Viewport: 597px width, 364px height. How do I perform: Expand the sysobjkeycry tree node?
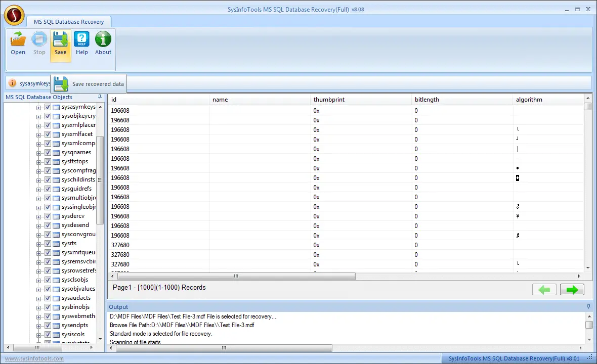38,117
